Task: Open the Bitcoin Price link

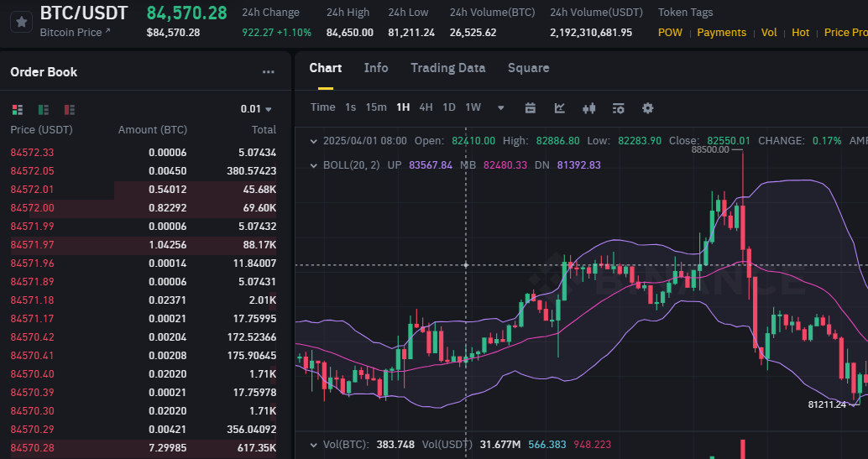Action: click(76, 33)
